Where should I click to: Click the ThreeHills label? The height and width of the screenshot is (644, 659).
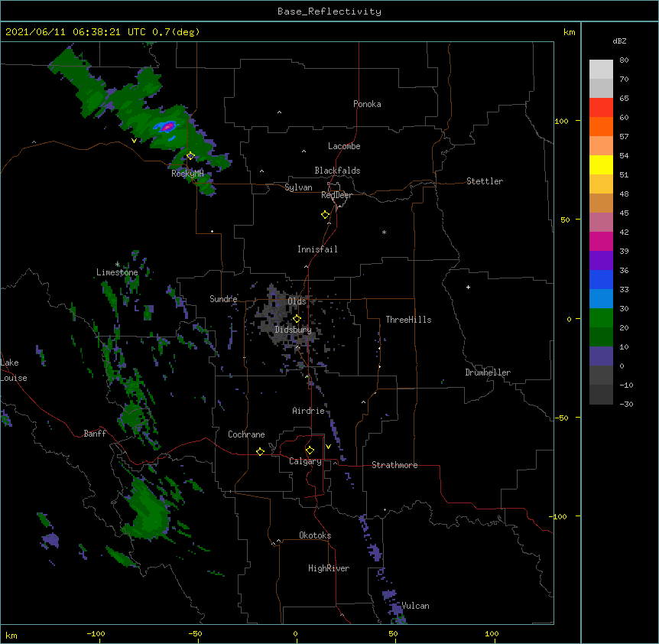[408, 320]
